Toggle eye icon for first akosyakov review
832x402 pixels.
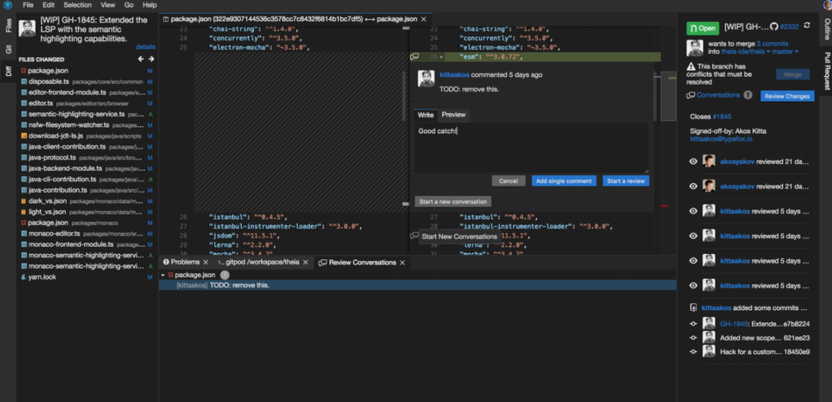point(693,161)
